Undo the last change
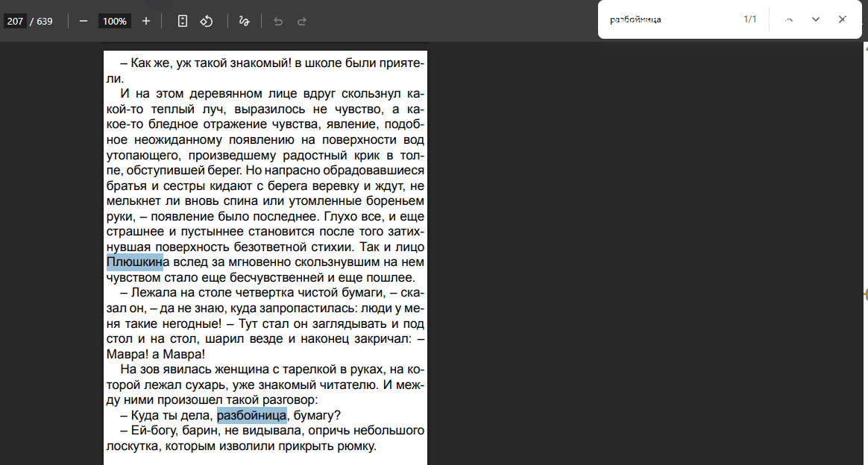868x465 pixels. coord(277,21)
